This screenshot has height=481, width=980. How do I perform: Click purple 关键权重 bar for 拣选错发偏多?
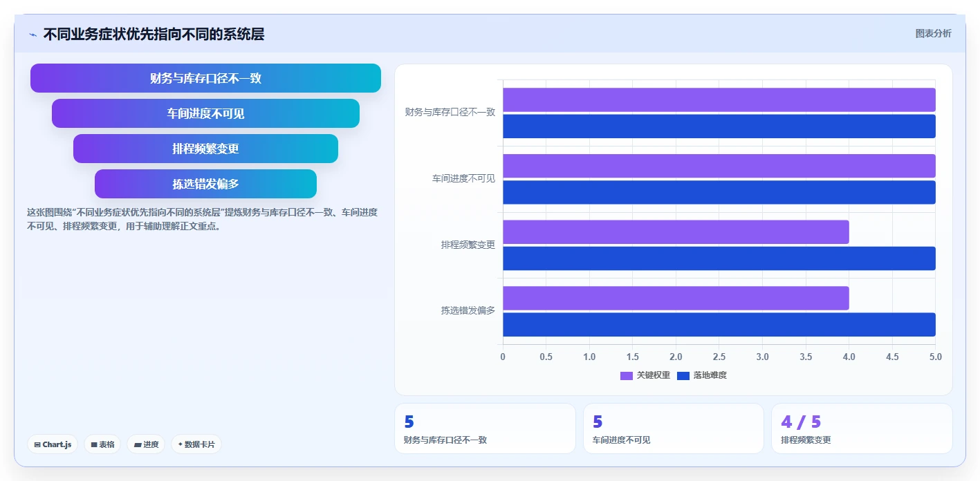[x=676, y=298]
